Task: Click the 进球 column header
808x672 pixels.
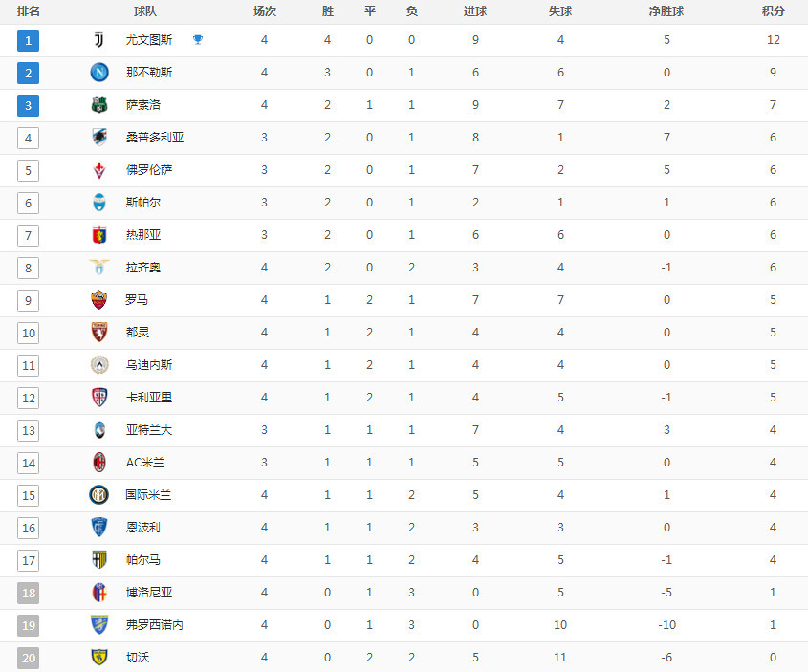Action: (x=474, y=11)
